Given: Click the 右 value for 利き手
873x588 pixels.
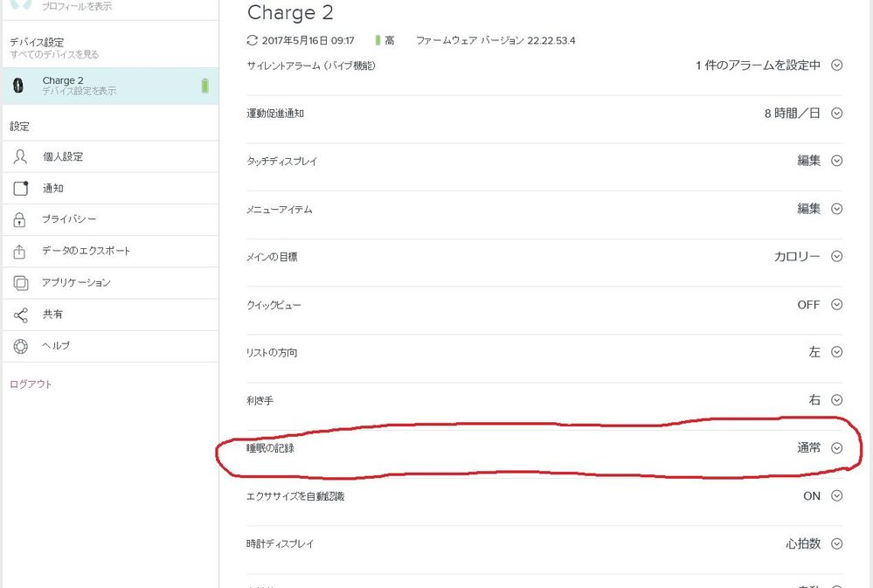Looking at the screenshot, I should [x=814, y=400].
